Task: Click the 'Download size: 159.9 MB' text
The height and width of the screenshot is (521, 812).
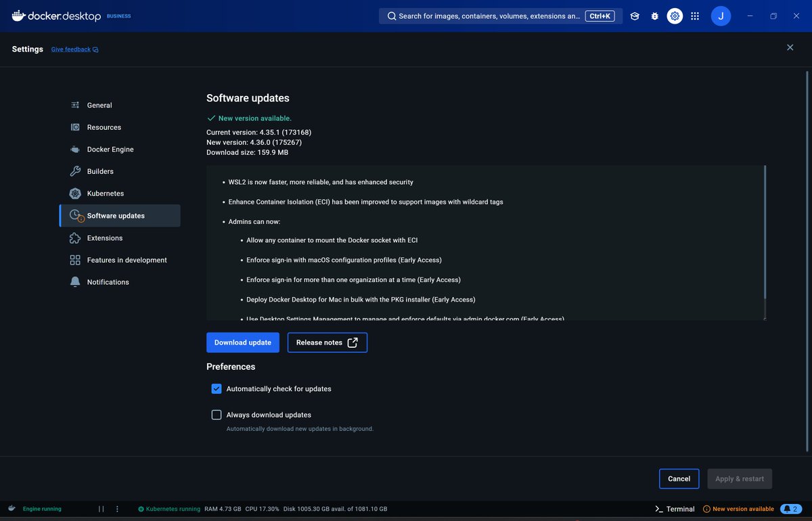Action: [x=247, y=152]
